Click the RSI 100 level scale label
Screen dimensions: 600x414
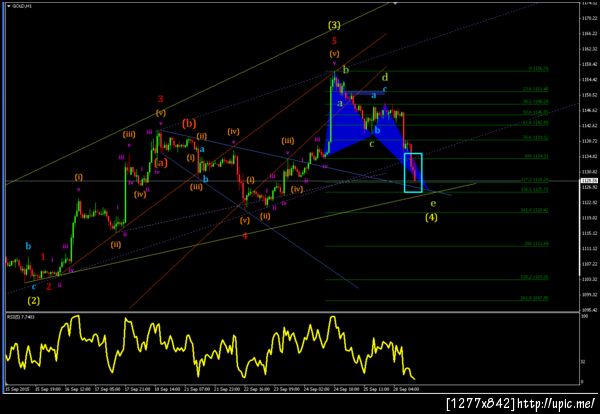tap(585, 317)
